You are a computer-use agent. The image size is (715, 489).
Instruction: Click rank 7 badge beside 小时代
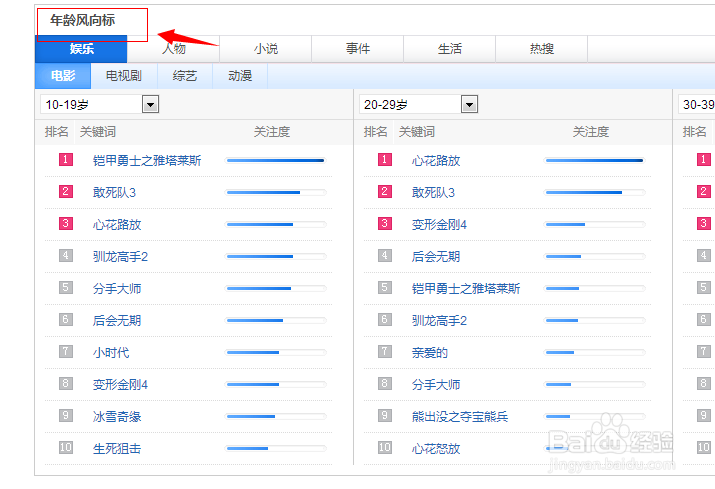coord(66,351)
